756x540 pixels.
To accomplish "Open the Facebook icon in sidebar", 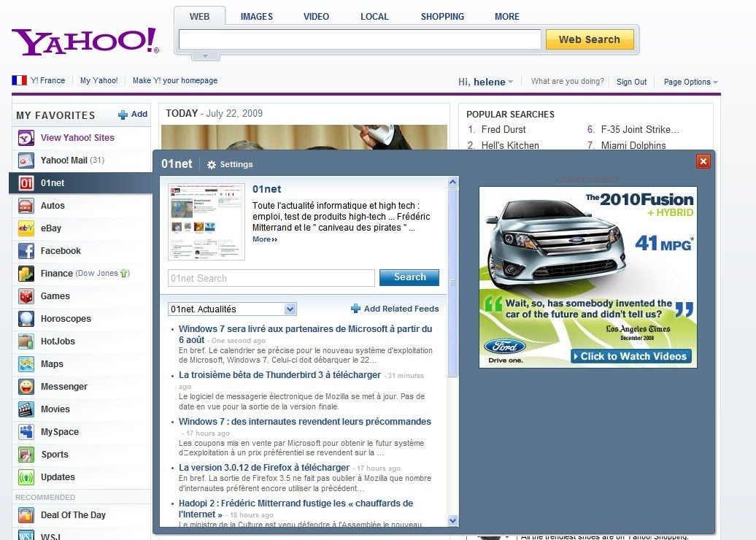I will (26, 251).
